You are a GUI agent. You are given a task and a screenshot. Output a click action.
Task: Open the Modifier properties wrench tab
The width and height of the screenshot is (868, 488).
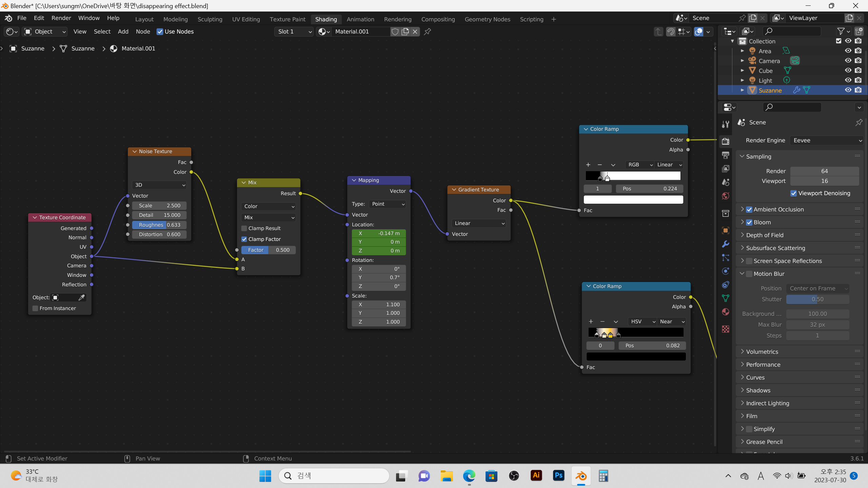pyautogui.click(x=726, y=244)
